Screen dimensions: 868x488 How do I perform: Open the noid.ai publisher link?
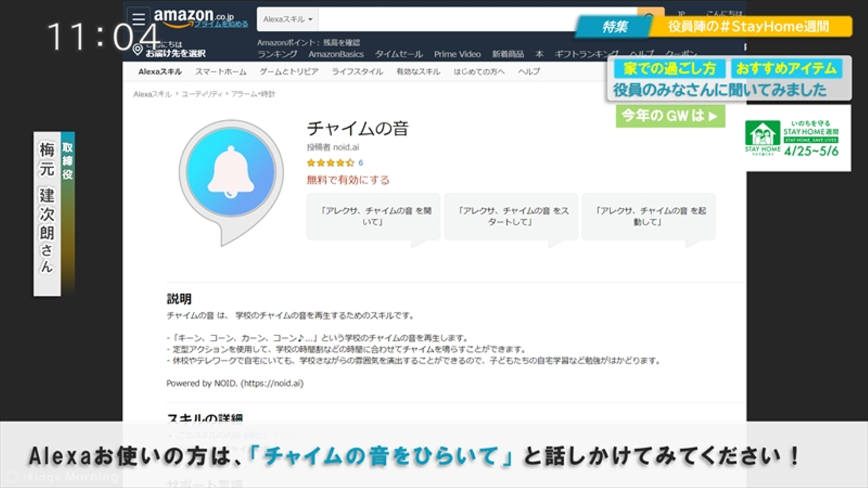tap(346, 147)
